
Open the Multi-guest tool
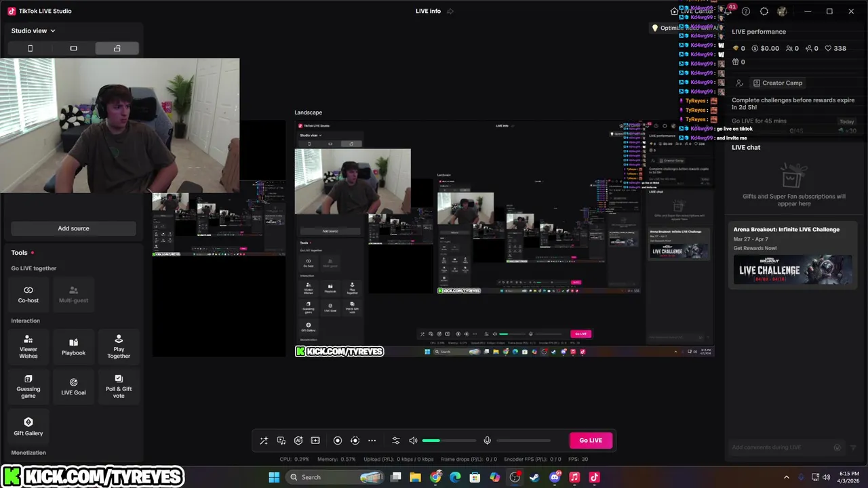point(73,294)
